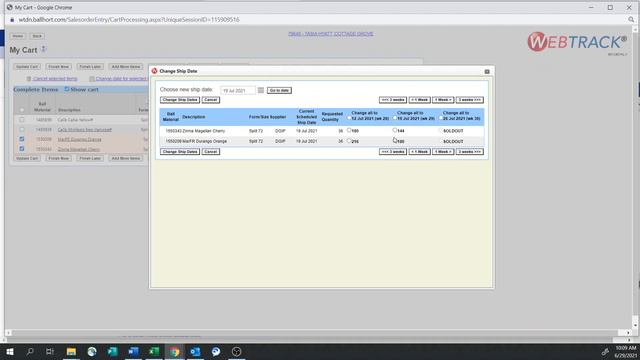
Task: Open the calendar picker beside ship date
Action: click(260, 90)
